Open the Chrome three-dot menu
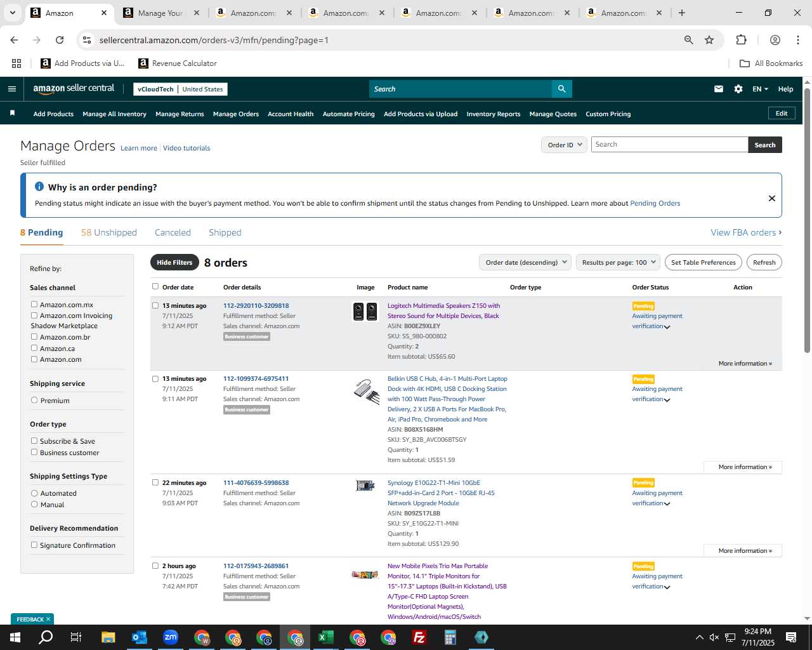The width and height of the screenshot is (812, 650). click(797, 40)
